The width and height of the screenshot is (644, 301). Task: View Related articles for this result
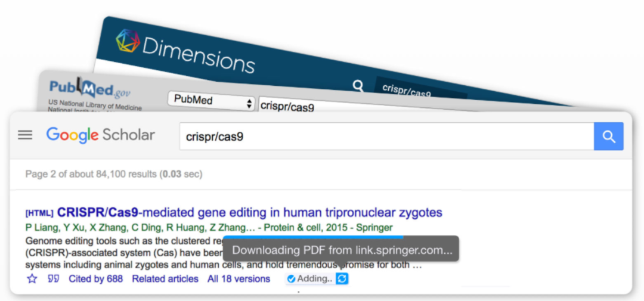pyautogui.click(x=165, y=279)
